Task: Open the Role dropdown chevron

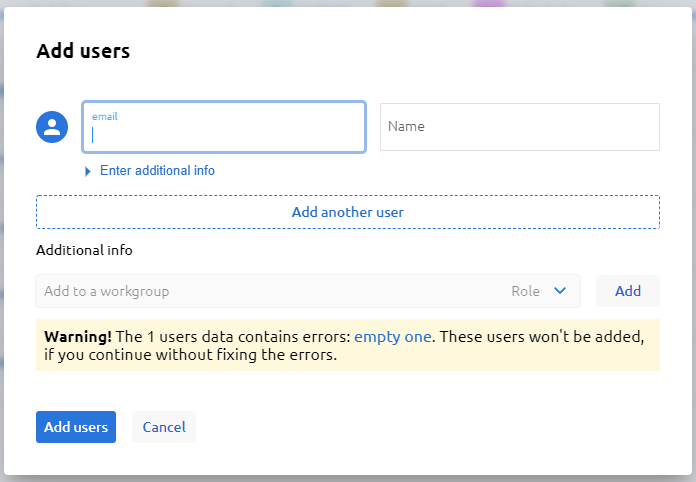Action: [x=560, y=291]
